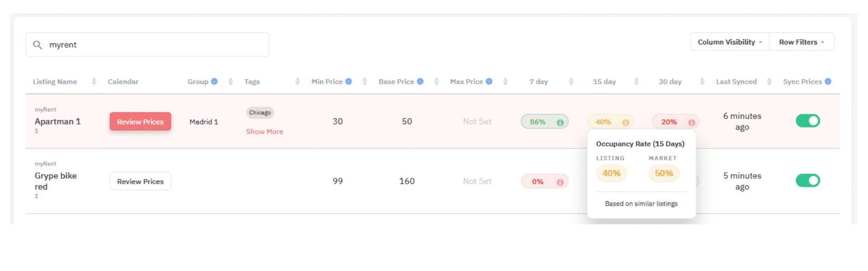
Task: Sort by 7 day column arrows
Action: coord(571,81)
